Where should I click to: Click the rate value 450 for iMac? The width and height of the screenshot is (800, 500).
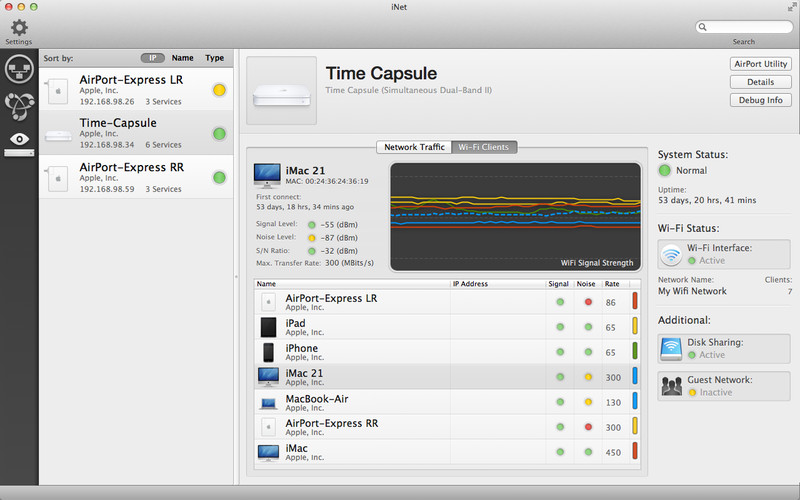pyautogui.click(x=613, y=453)
